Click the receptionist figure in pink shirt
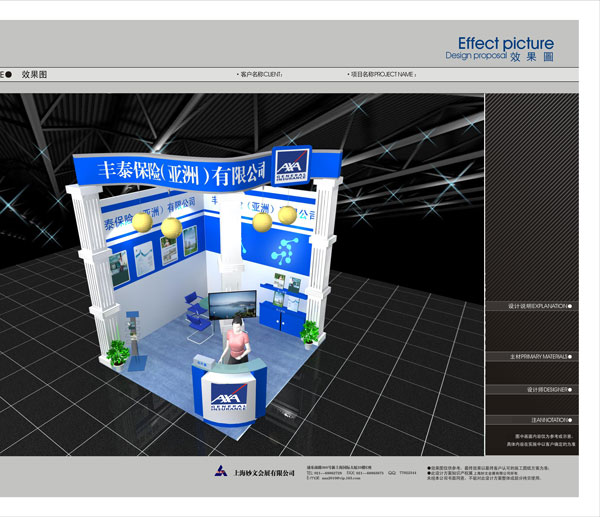This screenshot has height=517, width=600. (x=236, y=340)
